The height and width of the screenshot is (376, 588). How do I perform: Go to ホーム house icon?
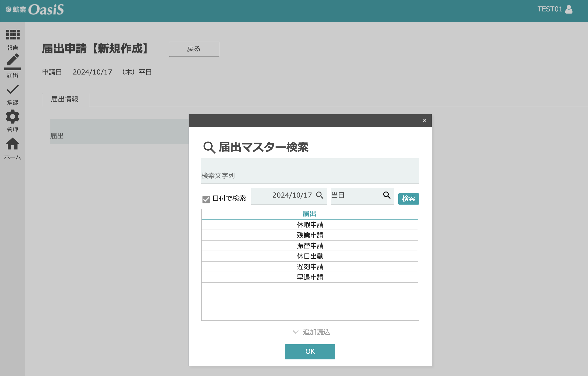13,144
